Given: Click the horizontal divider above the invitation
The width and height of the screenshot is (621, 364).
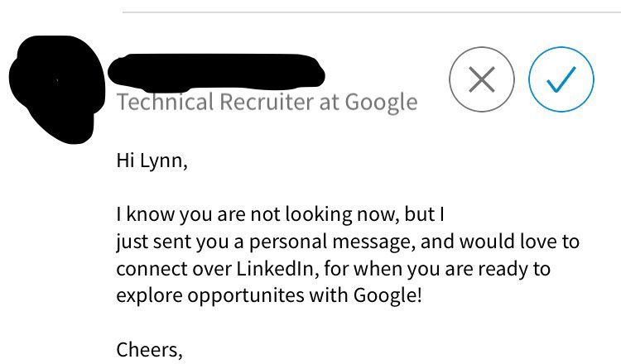Looking at the screenshot, I should [371, 12].
